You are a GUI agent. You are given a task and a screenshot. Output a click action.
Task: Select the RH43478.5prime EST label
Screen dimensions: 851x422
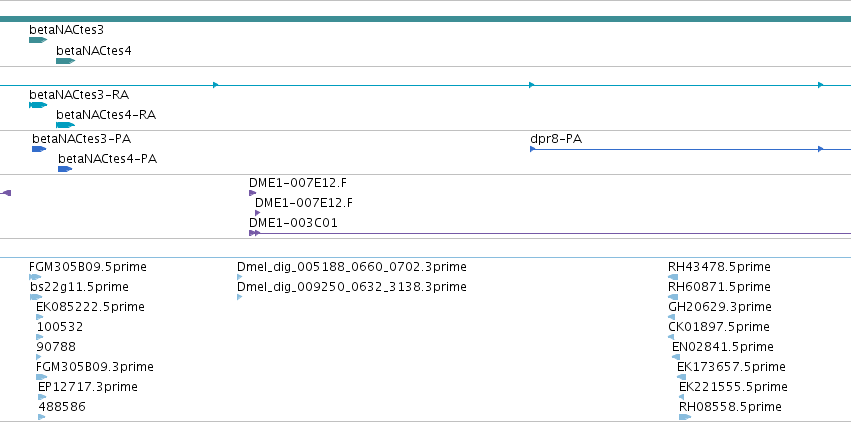pyautogui.click(x=719, y=267)
